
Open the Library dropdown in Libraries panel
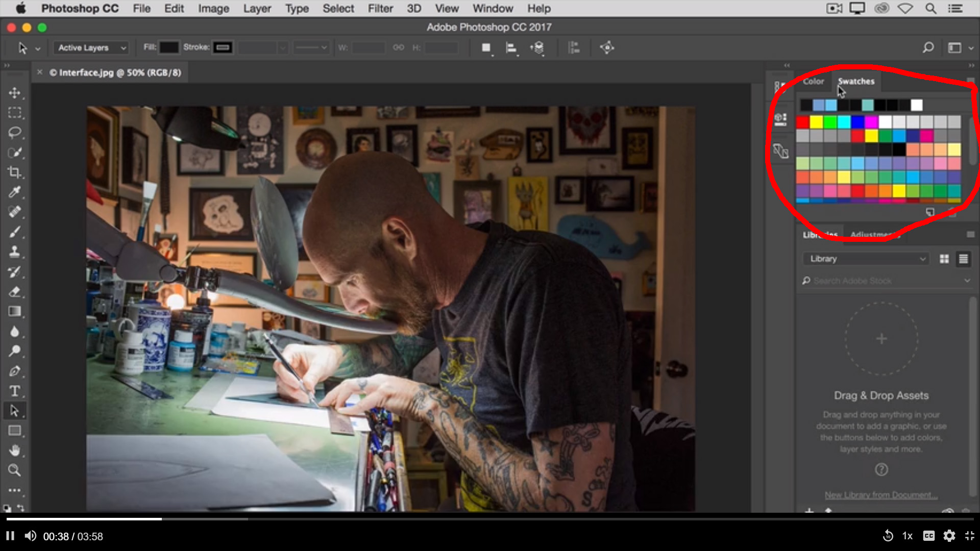pos(865,259)
